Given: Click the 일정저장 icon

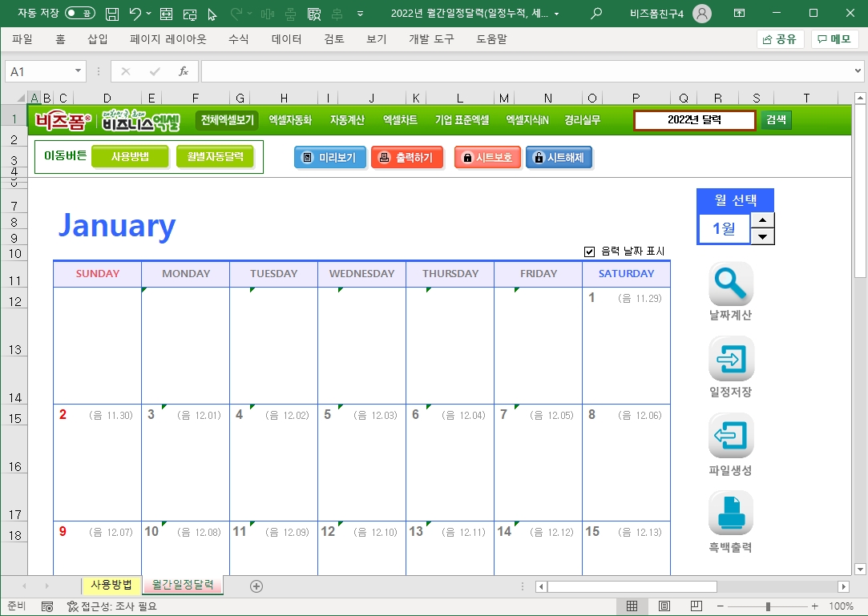Looking at the screenshot, I should [x=731, y=359].
